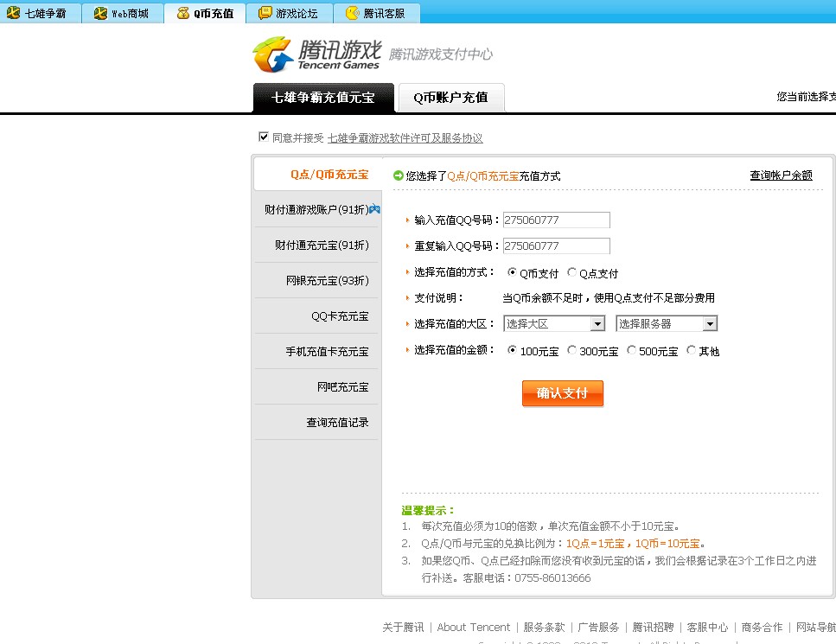Viewport: 836px width, 644px height.
Task: Click the 输入充值QQ号码 input field
Action: (557, 220)
